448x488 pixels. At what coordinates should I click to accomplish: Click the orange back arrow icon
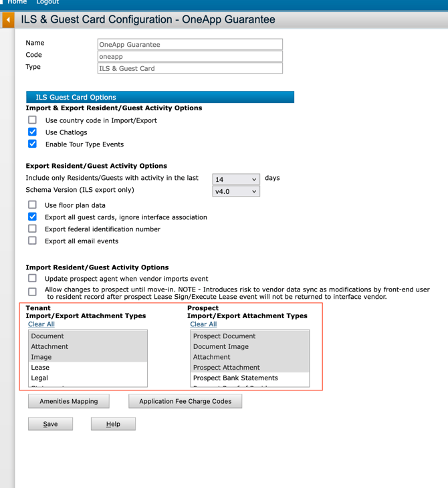[x=8, y=20]
